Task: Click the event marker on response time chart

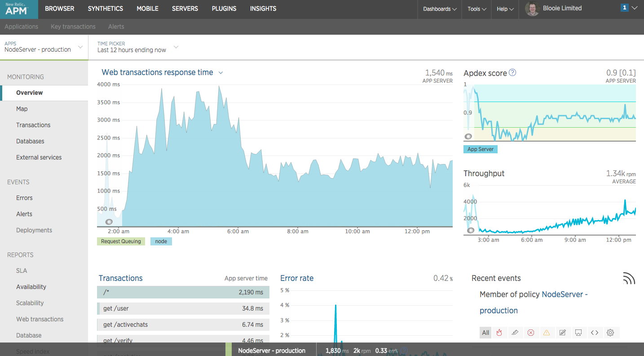Action: [x=109, y=222]
